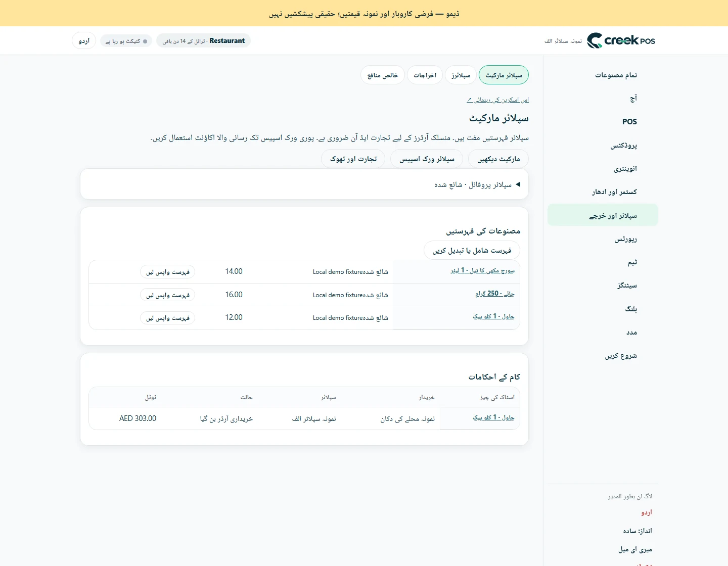Open تمام مصنوعات in the sidebar
Image resolution: width=728 pixels, height=566 pixels.
(x=603, y=75)
